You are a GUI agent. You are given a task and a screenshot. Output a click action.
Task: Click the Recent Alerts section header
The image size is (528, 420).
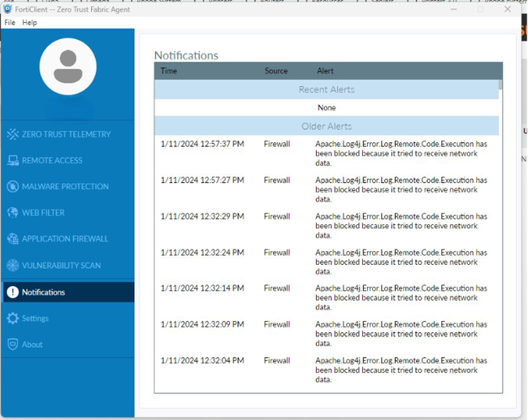[x=327, y=89]
